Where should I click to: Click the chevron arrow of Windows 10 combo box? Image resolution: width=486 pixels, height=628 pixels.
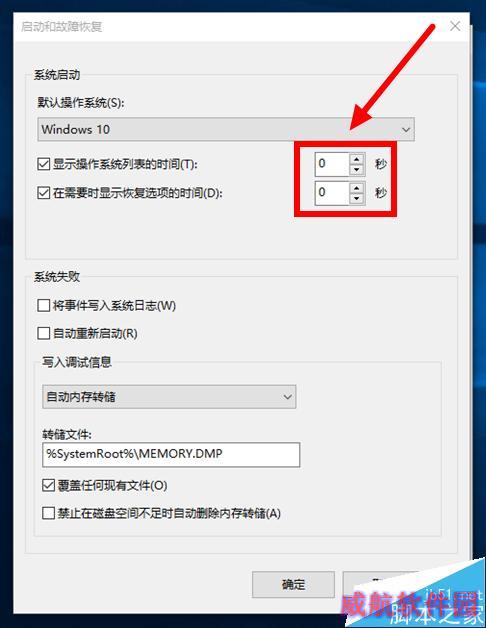pyautogui.click(x=406, y=130)
